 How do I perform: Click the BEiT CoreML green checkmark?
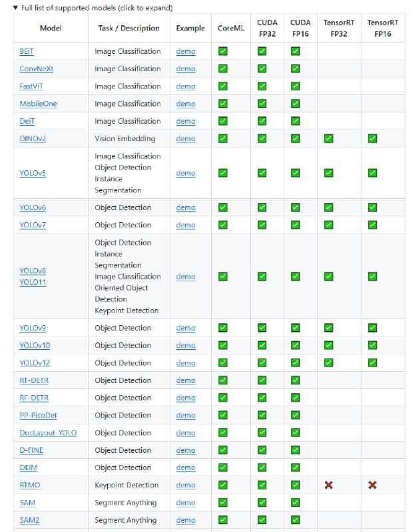pyautogui.click(x=223, y=51)
